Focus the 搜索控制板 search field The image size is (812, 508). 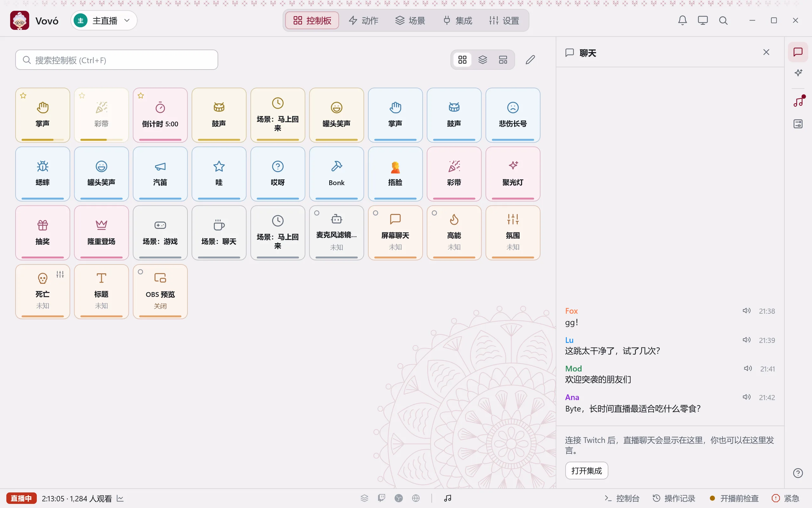116,60
